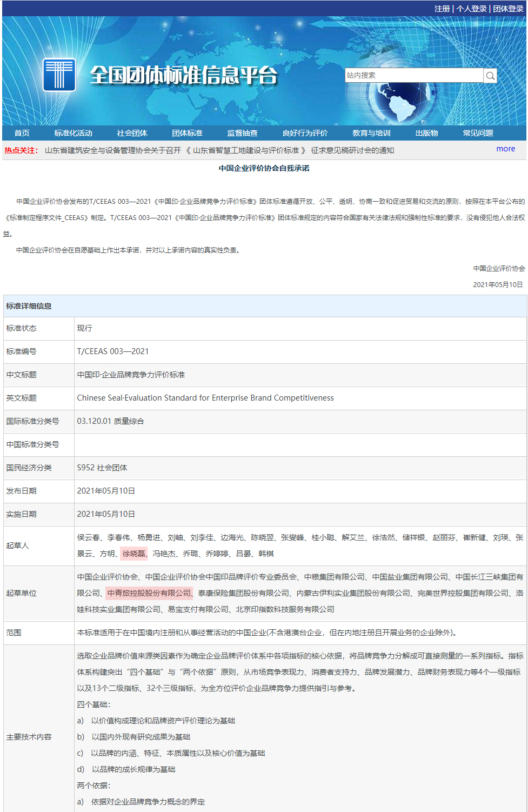Click the 全国团体标准信息平台 title
This screenshot has height=812, width=528.
pos(184,75)
